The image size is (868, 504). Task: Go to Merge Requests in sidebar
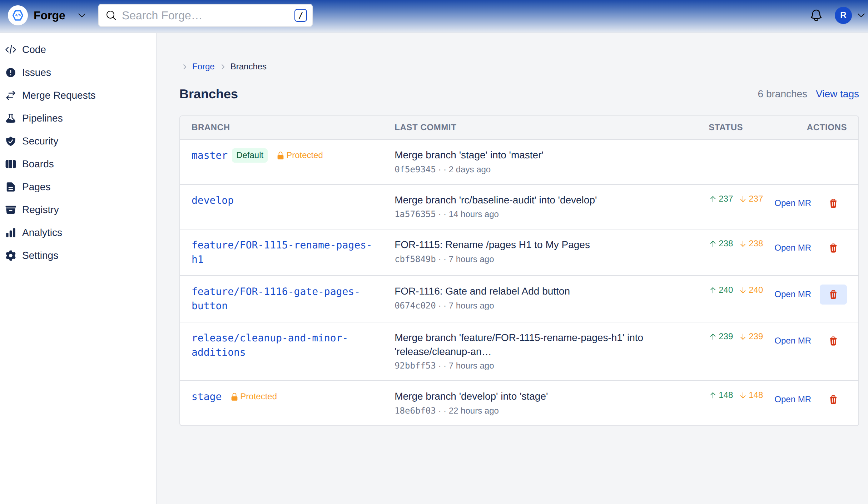[59, 95]
